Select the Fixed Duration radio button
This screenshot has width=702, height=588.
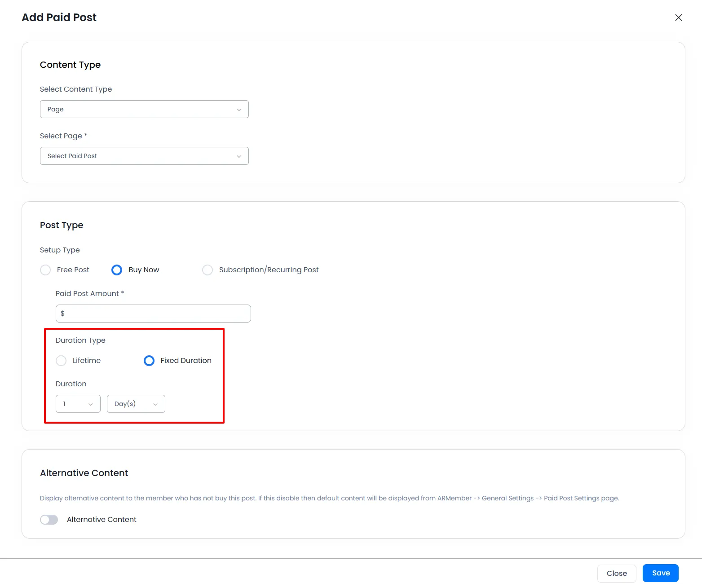149,361
